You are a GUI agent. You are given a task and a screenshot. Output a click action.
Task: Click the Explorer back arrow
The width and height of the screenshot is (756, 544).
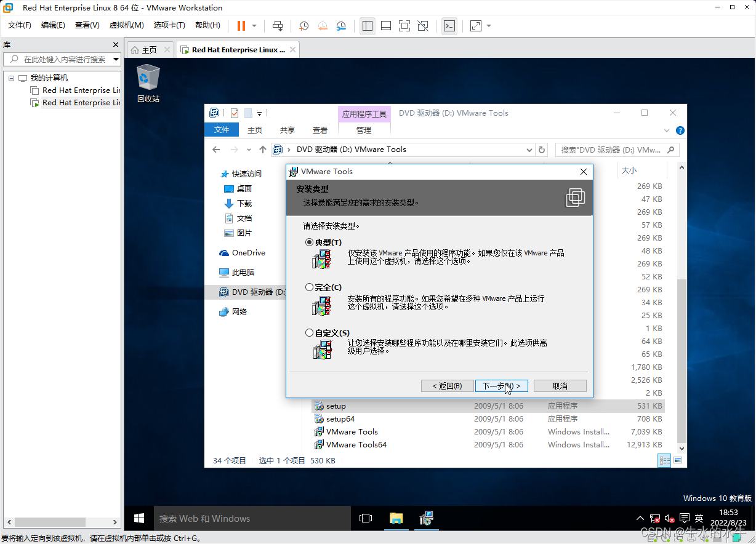[x=216, y=150]
